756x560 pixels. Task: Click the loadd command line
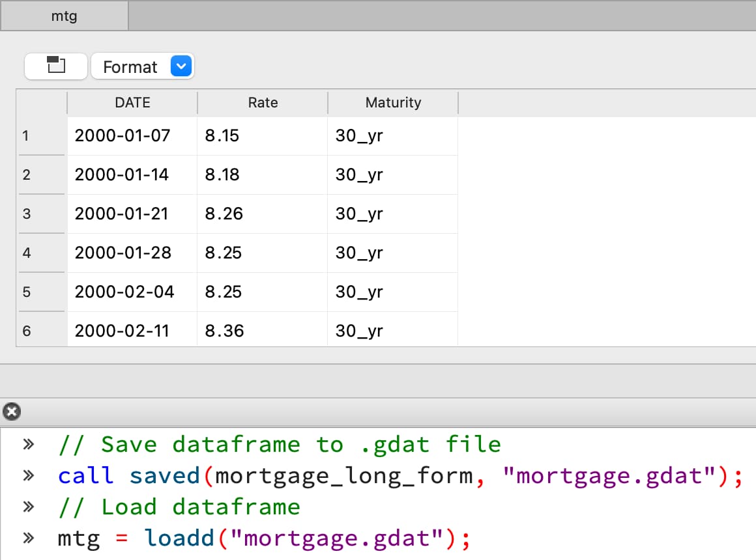pos(263,539)
